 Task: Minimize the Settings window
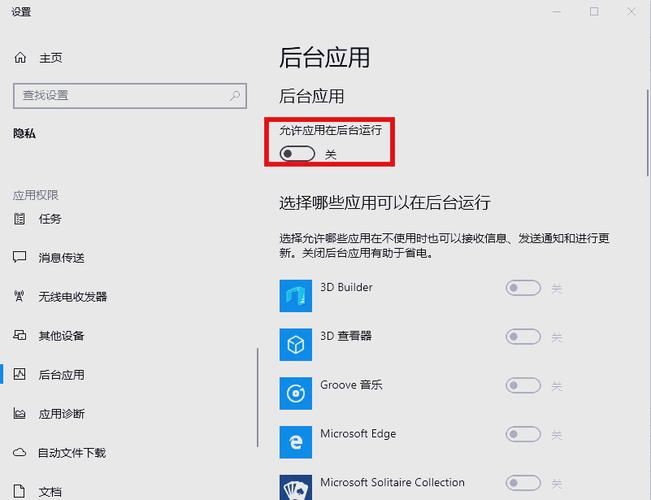[556, 12]
